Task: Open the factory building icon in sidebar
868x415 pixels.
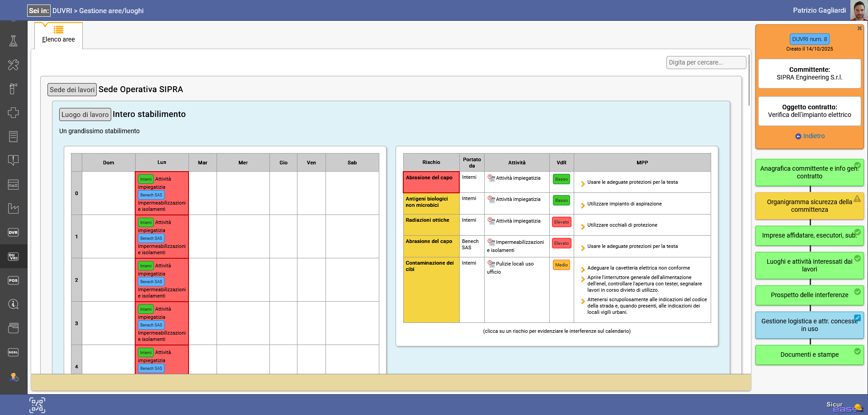Action: point(13,208)
